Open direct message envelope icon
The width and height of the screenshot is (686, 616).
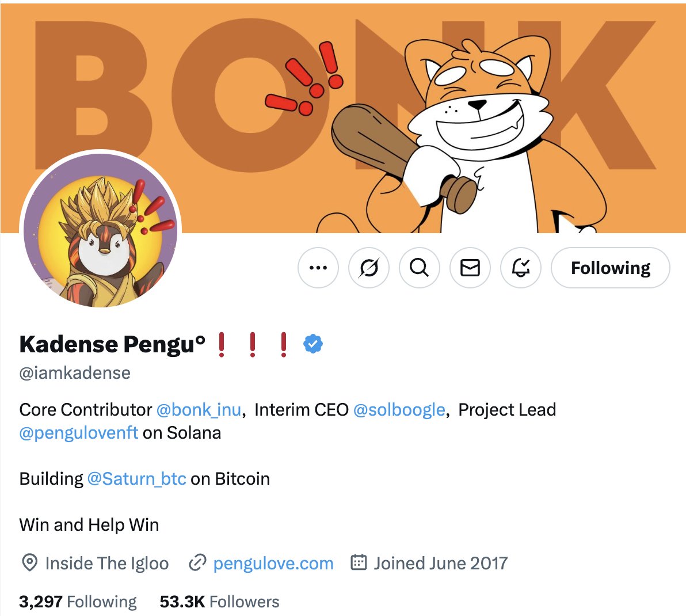point(470,268)
